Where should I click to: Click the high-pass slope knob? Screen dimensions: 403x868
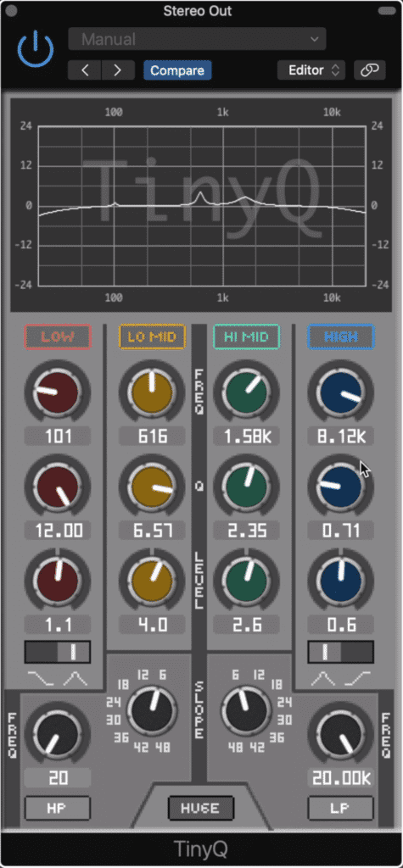(x=152, y=711)
